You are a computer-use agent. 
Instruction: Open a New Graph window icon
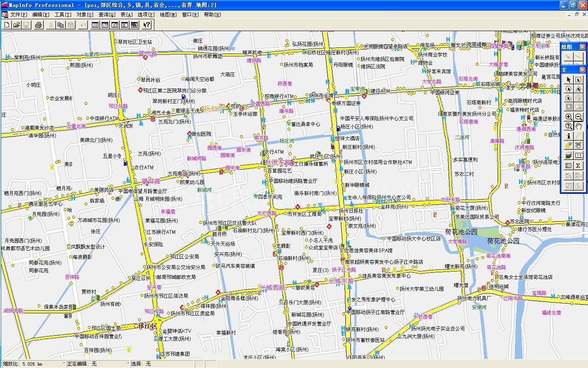tap(115, 25)
